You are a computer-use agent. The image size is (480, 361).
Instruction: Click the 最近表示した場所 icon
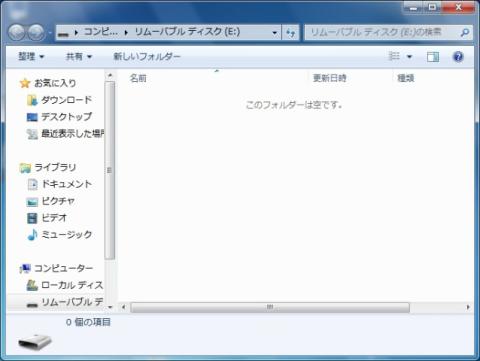tap(32, 134)
